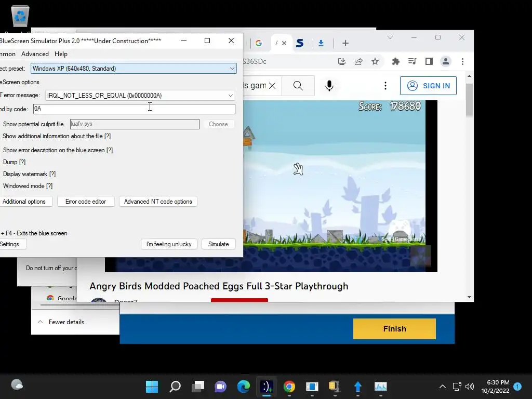532x399 pixels.
Task: Toggle the Dump option
Action: click(14, 162)
